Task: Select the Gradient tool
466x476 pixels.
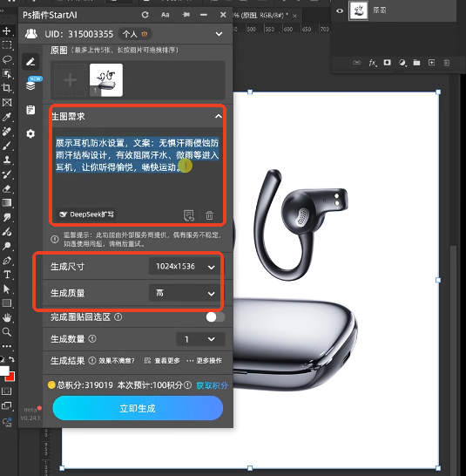Action: (x=7, y=203)
